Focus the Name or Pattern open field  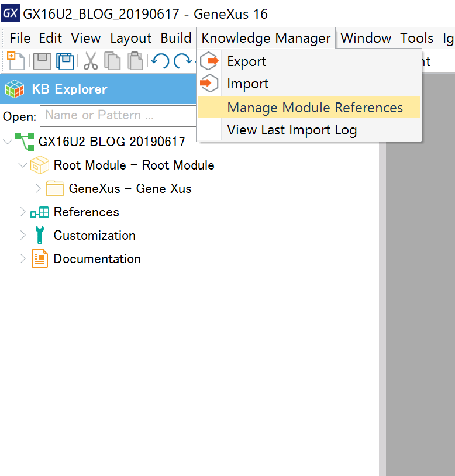click(x=118, y=116)
